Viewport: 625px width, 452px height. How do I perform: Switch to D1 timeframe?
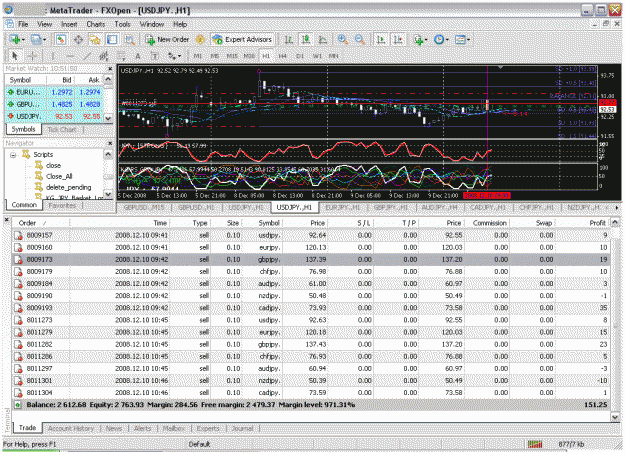300,56
